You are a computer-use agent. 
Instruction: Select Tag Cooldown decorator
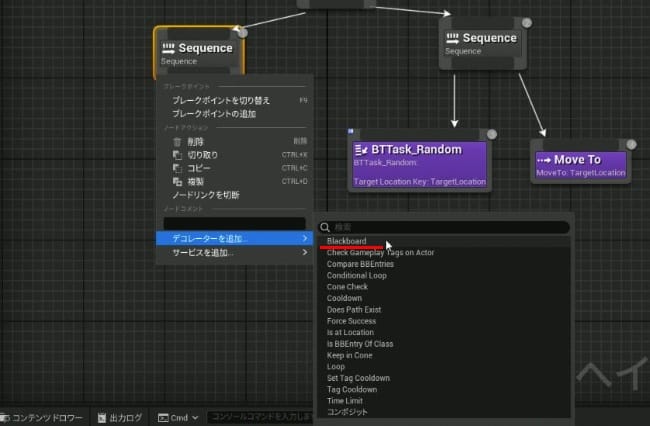[352, 390]
